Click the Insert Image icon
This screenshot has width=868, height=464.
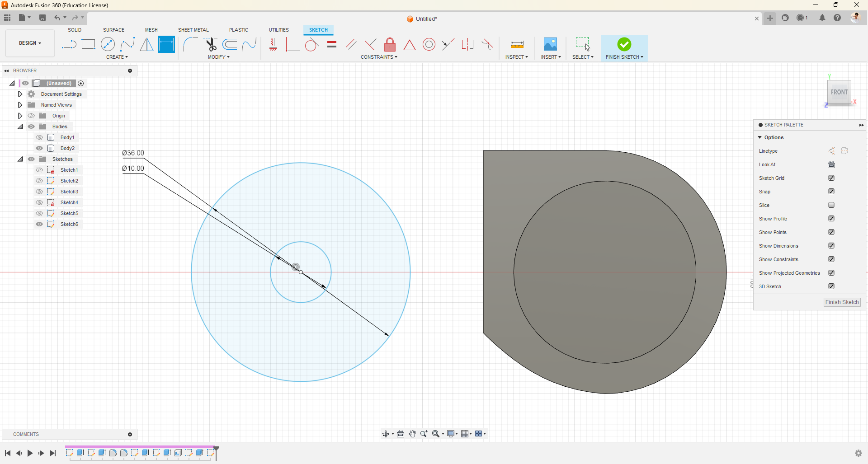(550, 44)
